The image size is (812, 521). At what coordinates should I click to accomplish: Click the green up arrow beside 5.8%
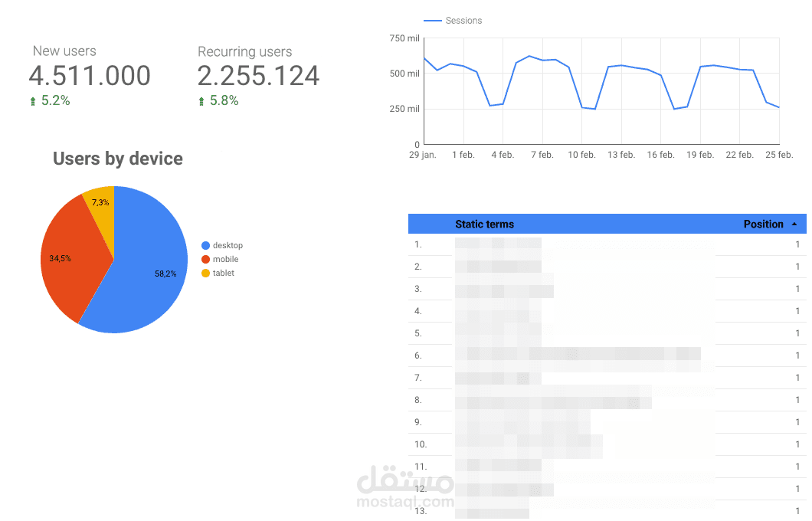pyautogui.click(x=202, y=100)
